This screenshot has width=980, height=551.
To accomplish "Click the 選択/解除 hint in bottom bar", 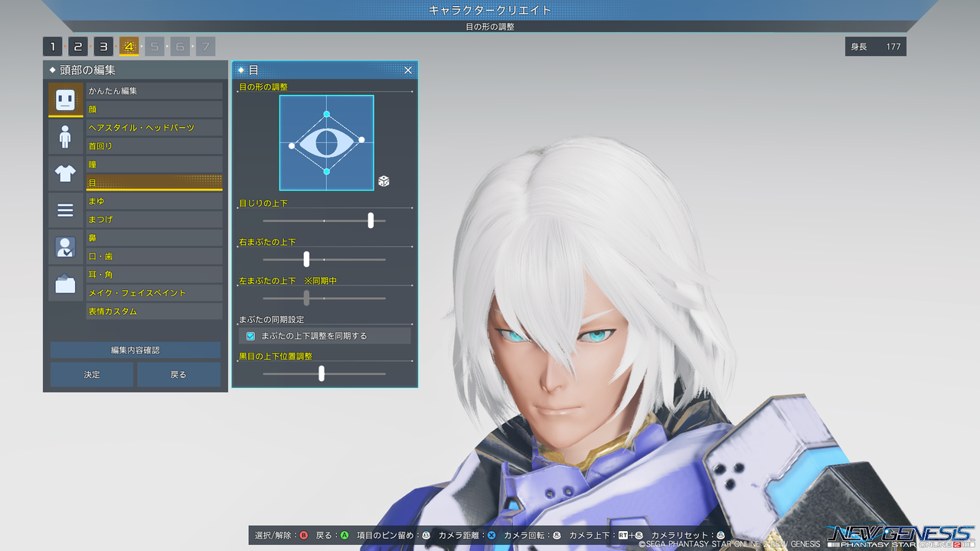I will (x=281, y=536).
